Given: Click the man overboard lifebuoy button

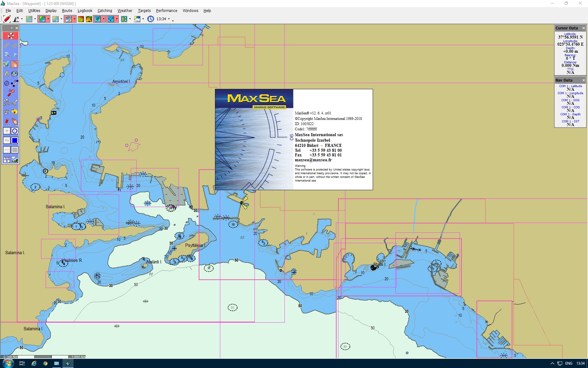Looking at the screenshot, I should [x=11, y=36].
